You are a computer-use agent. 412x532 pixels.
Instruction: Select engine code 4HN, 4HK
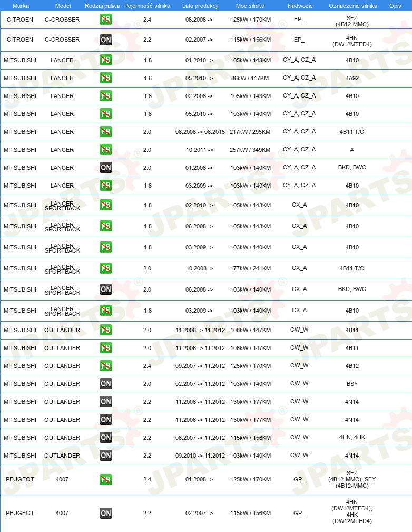(x=352, y=437)
